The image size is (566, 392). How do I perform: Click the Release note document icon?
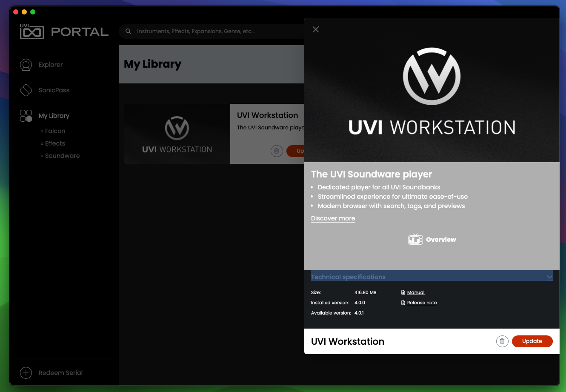pyautogui.click(x=403, y=303)
